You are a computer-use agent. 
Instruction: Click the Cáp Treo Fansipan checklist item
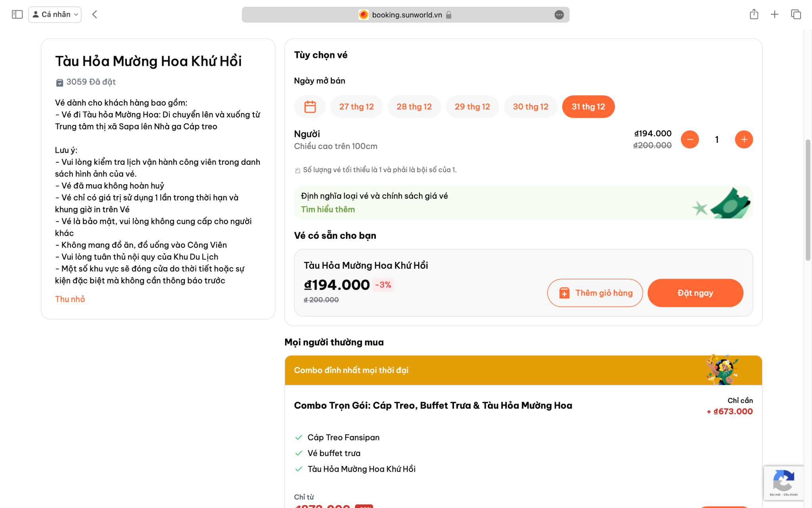click(x=343, y=437)
